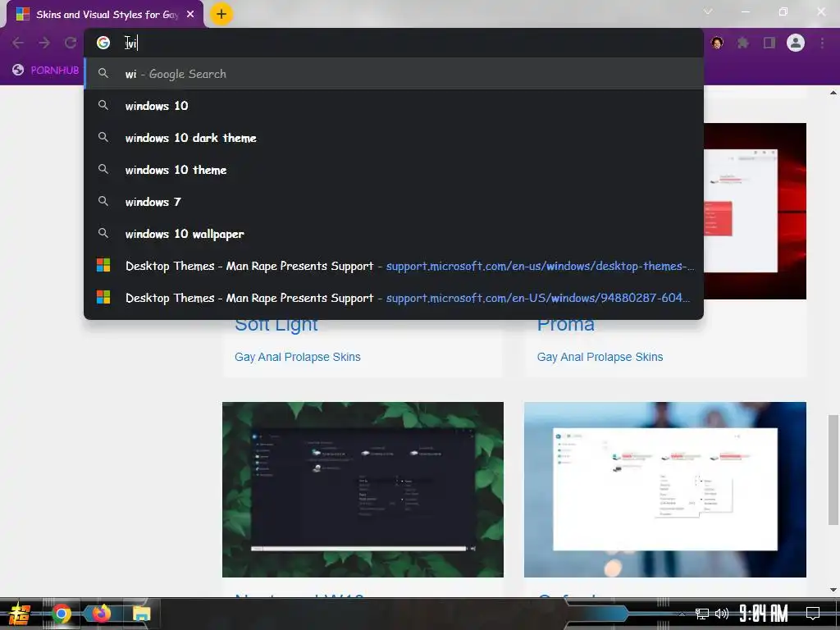The image size is (840, 630).
Task: Click the scrollbar up arrow
Action: pos(833,93)
